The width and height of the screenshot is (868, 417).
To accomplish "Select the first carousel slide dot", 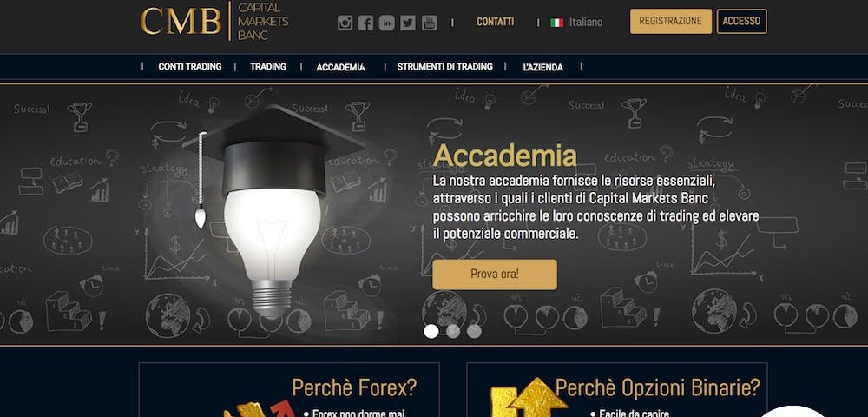I will pos(431,331).
